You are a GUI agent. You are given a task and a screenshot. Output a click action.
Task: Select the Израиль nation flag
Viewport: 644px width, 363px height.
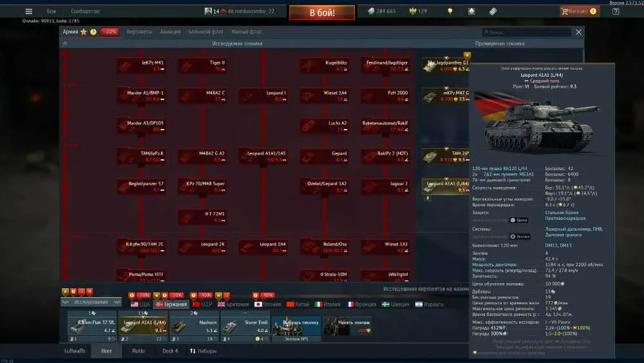(x=429, y=304)
